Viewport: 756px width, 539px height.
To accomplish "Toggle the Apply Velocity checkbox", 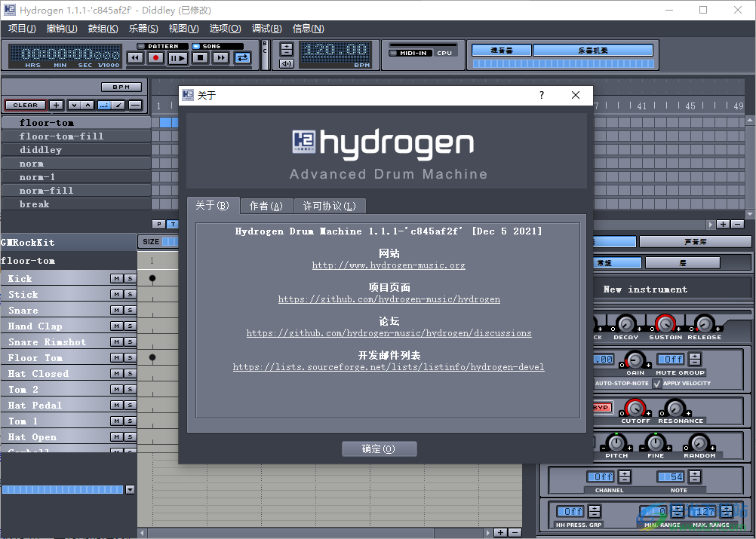I will [x=656, y=384].
